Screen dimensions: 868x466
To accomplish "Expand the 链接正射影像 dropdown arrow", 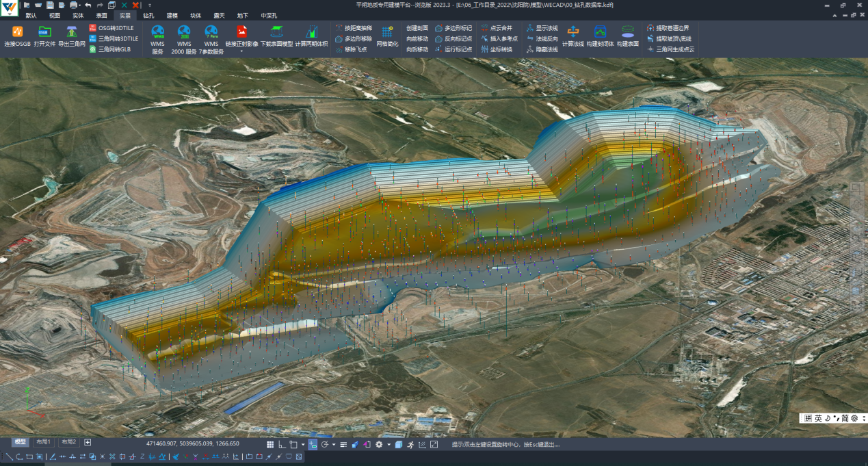I will click(241, 51).
